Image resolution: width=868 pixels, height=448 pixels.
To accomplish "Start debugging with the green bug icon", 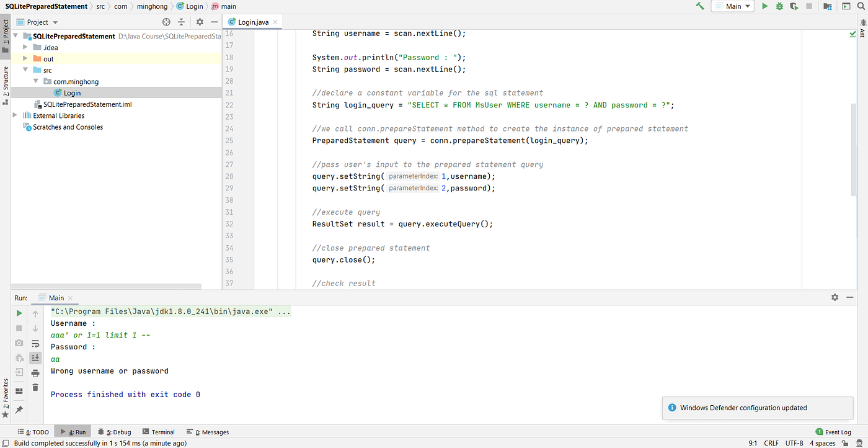I will pyautogui.click(x=779, y=6).
